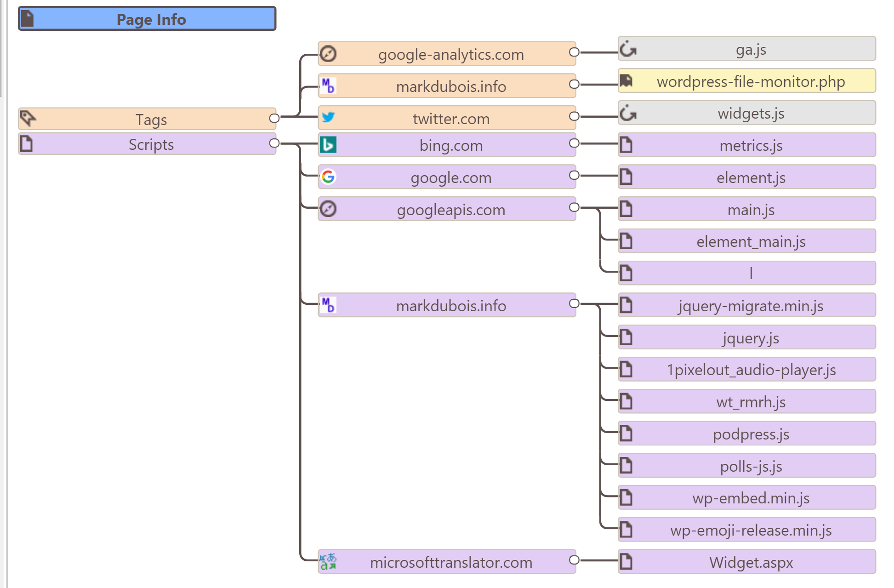Click the file icon on podpress.js
The height and width of the screenshot is (588, 894).
[x=626, y=433]
